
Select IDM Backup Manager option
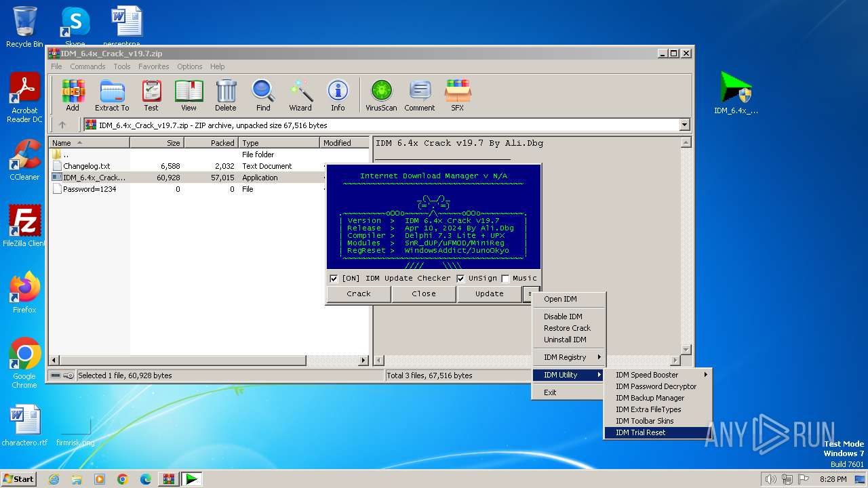(657, 398)
